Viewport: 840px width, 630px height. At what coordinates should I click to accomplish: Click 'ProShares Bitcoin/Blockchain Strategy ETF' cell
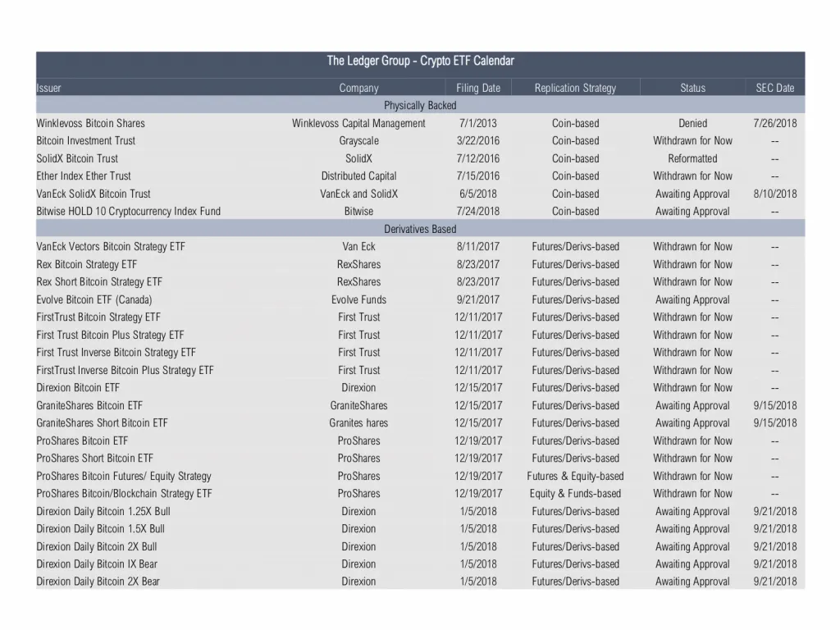pos(125,494)
